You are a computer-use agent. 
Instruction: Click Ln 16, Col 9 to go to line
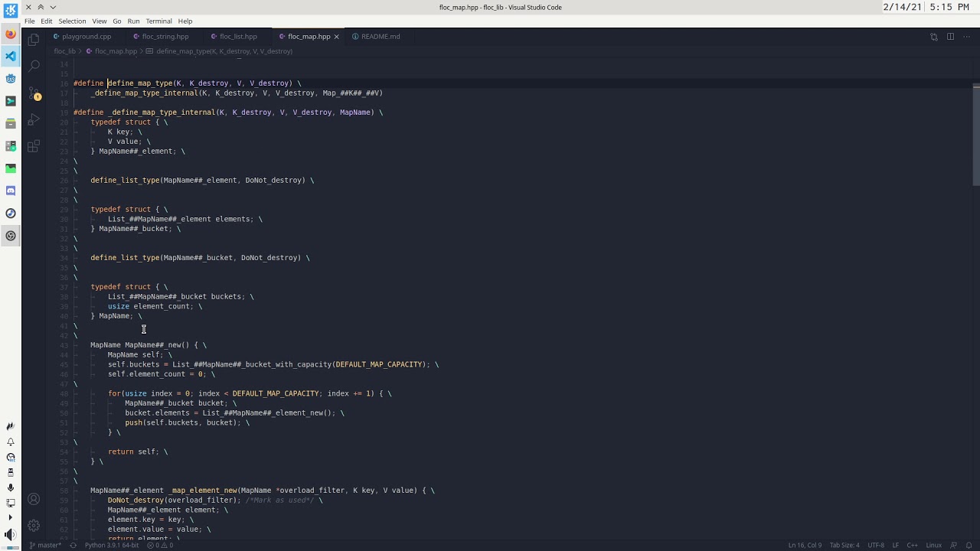805,546
